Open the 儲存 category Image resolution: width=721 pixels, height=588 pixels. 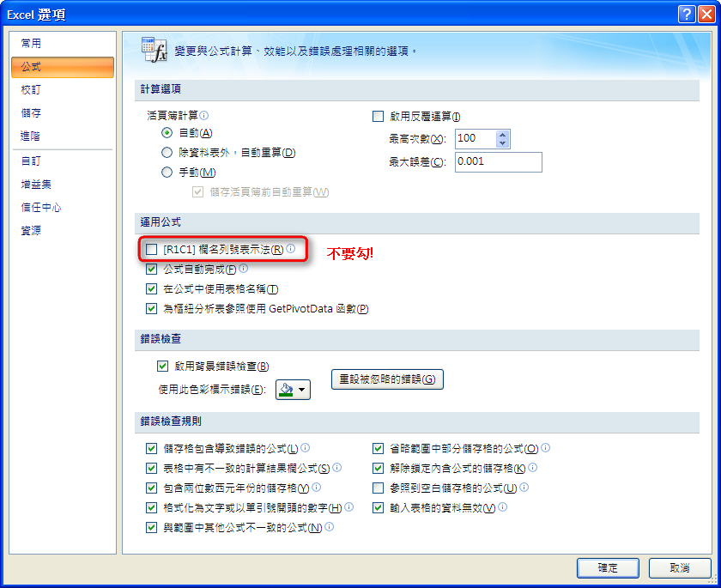click(62, 112)
